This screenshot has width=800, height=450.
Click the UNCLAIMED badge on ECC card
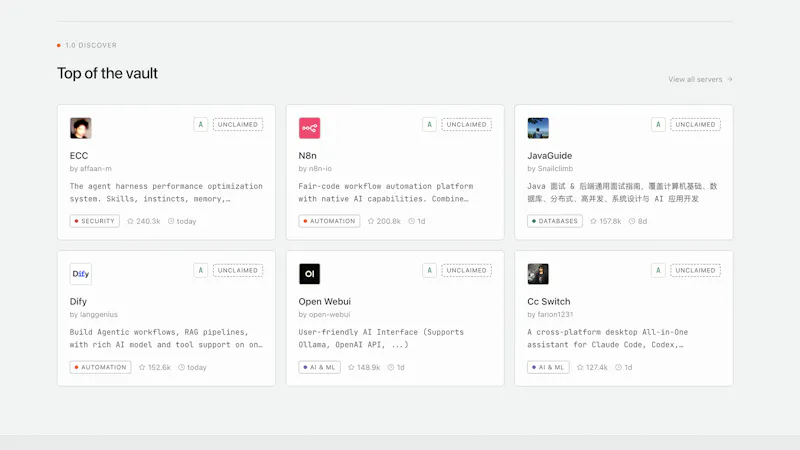[x=238, y=124]
